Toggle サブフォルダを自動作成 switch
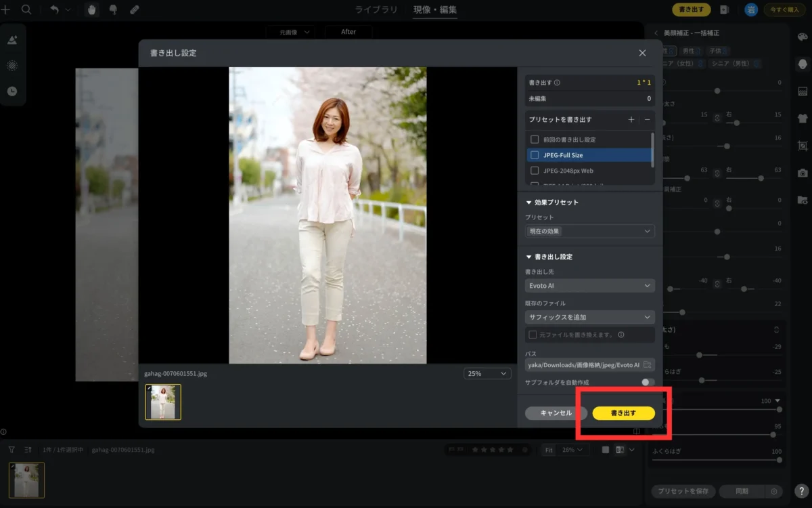 (648, 382)
